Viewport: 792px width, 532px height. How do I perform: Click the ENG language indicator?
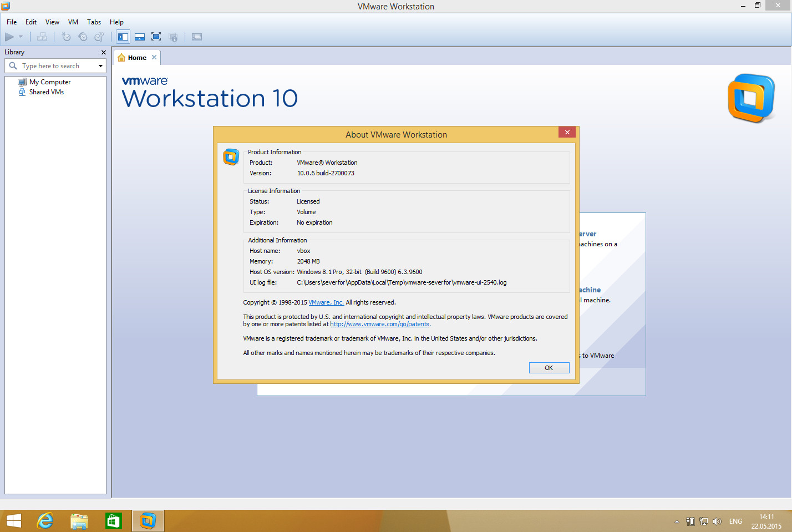(x=735, y=521)
